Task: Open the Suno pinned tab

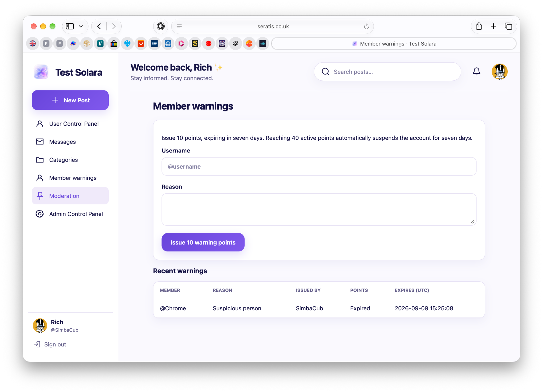Action: 249,43
